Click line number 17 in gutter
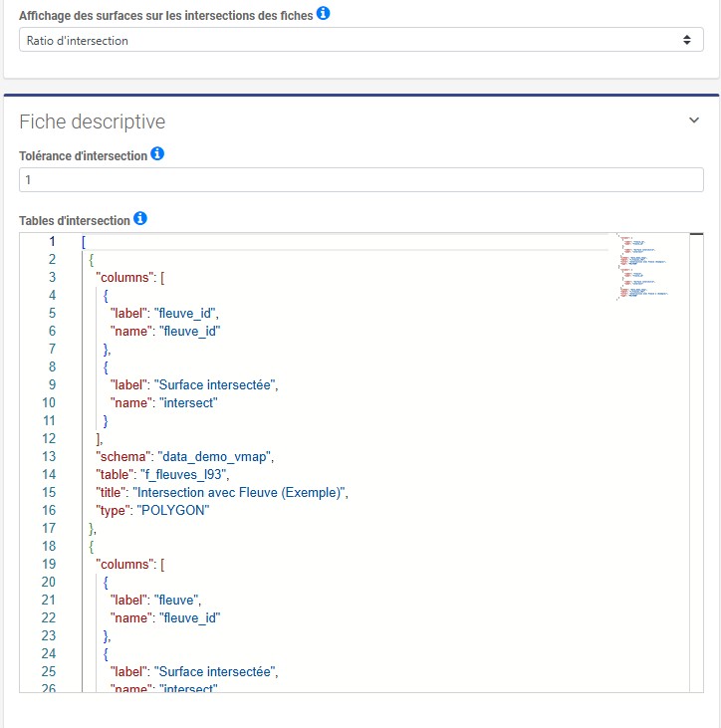 (49, 529)
